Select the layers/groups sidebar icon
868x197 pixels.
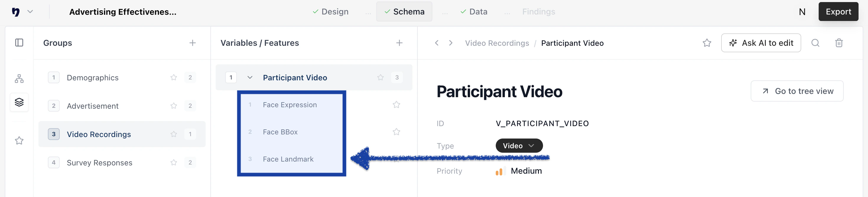[19, 102]
